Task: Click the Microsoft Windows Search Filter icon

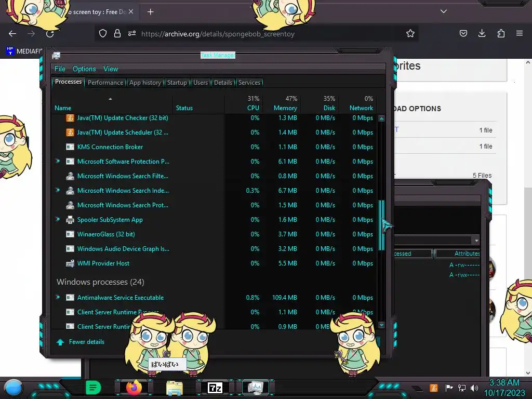Action: (x=70, y=176)
